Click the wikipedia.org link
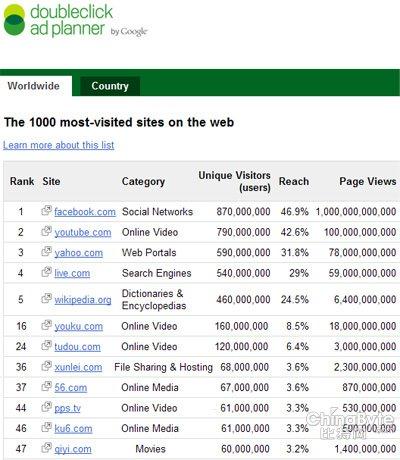This screenshot has width=400, height=460. click(x=83, y=300)
